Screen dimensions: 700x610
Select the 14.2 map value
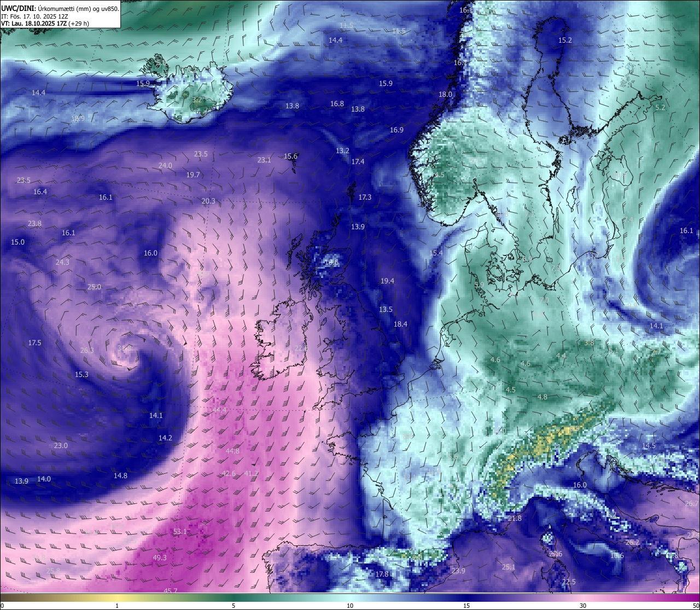165,438
